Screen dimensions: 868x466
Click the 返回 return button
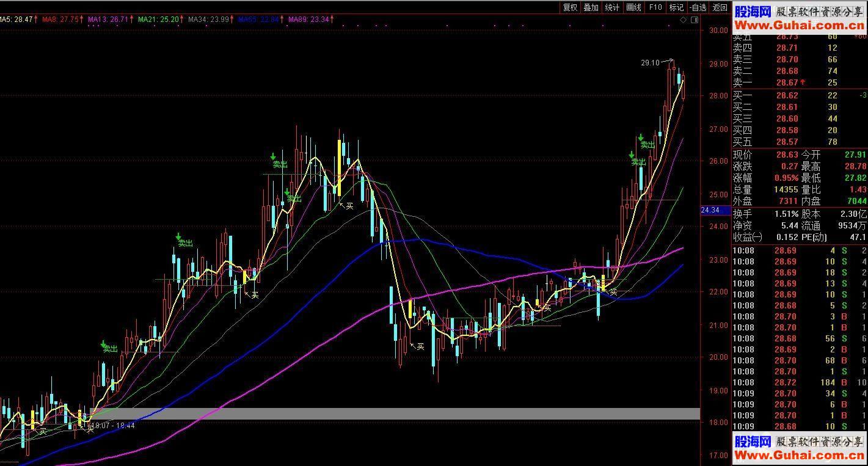[x=720, y=7]
